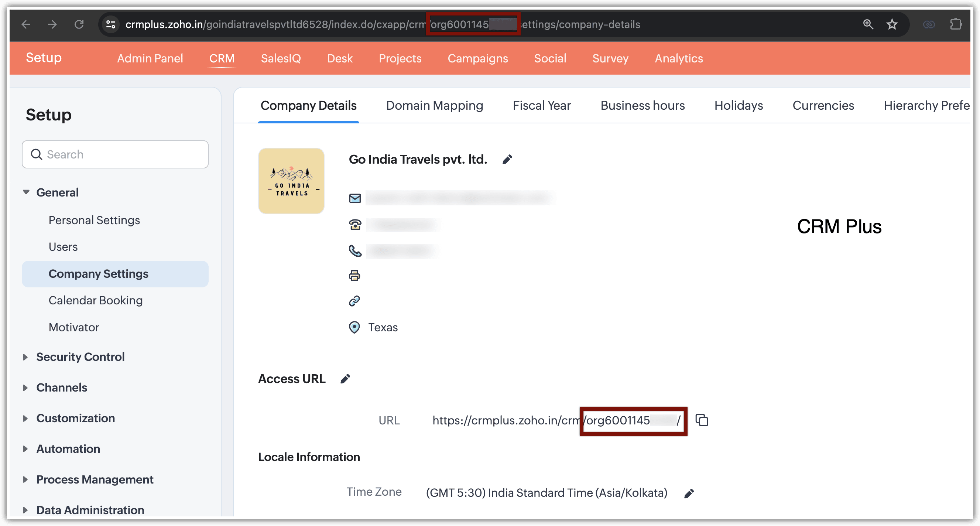980x526 pixels.
Task: Bookmark this page with star icon
Action: tap(892, 25)
